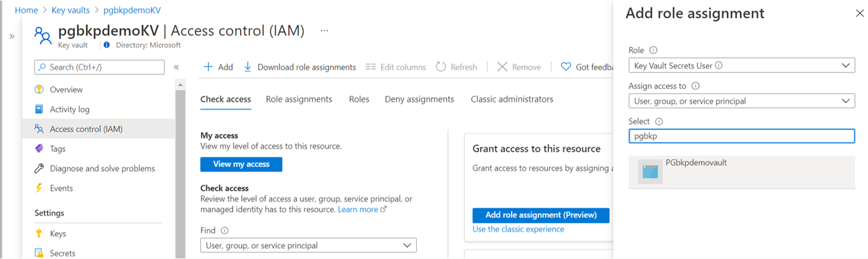
Task: Open the Deny assignments tab
Action: tap(419, 99)
